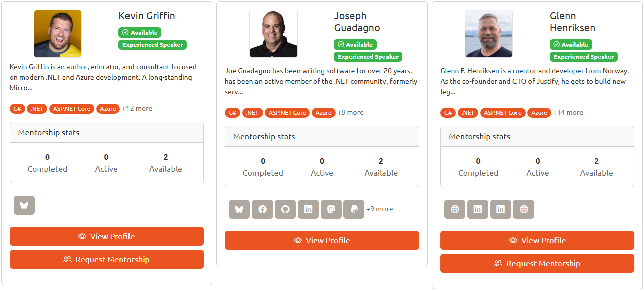Expand the +9 more social links for Joseph

[379, 209]
